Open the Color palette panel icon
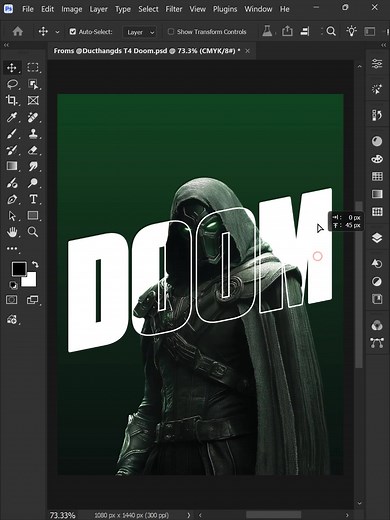 [377, 159]
